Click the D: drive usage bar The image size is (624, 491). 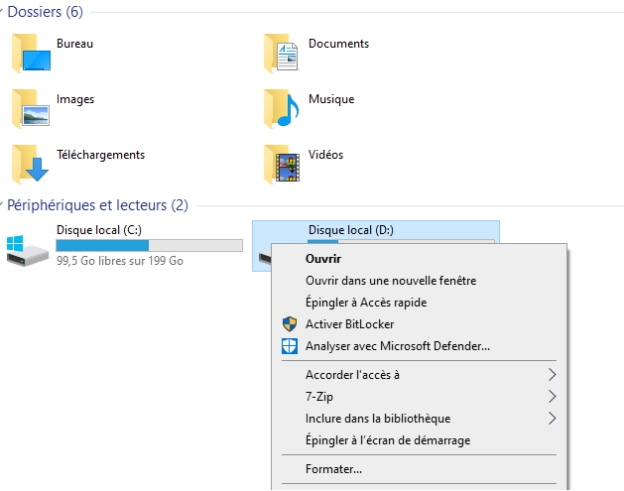click(401, 241)
